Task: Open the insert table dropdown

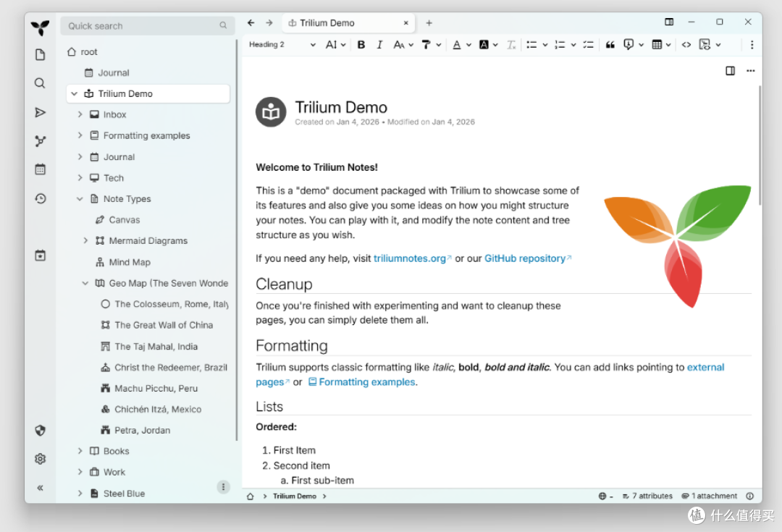Action: (661, 45)
